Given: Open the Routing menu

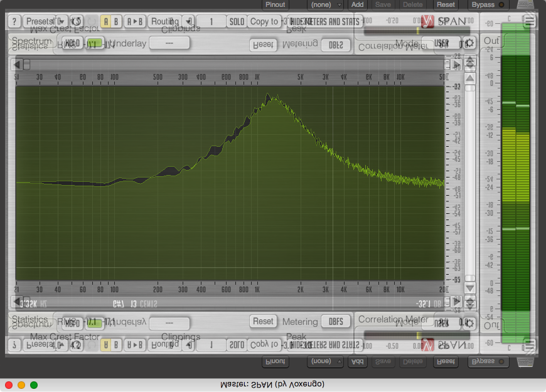Looking at the screenshot, I should pyautogui.click(x=165, y=21).
